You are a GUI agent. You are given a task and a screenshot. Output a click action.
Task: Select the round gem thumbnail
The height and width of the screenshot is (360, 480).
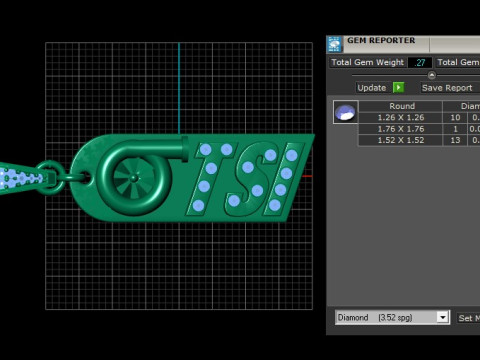(x=345, y=112)
